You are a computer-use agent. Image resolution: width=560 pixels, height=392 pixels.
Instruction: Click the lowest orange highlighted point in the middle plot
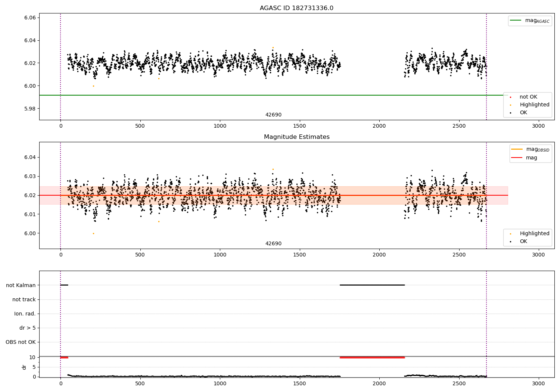point(93,234)
